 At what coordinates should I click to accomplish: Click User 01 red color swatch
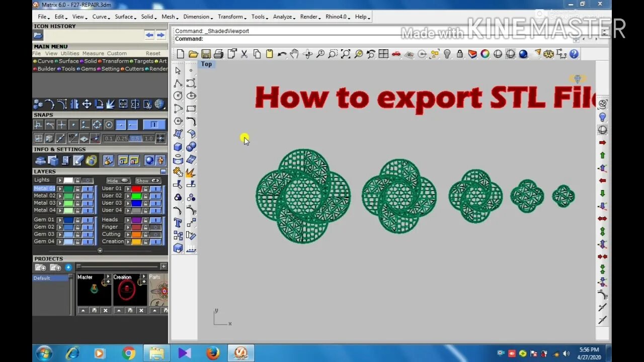[136, 189]
